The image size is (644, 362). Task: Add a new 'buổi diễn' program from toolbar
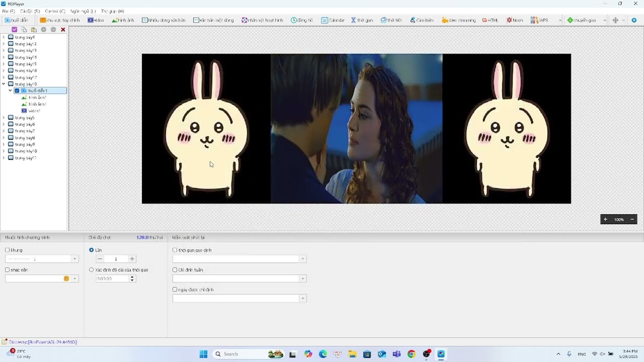[17, 20]
